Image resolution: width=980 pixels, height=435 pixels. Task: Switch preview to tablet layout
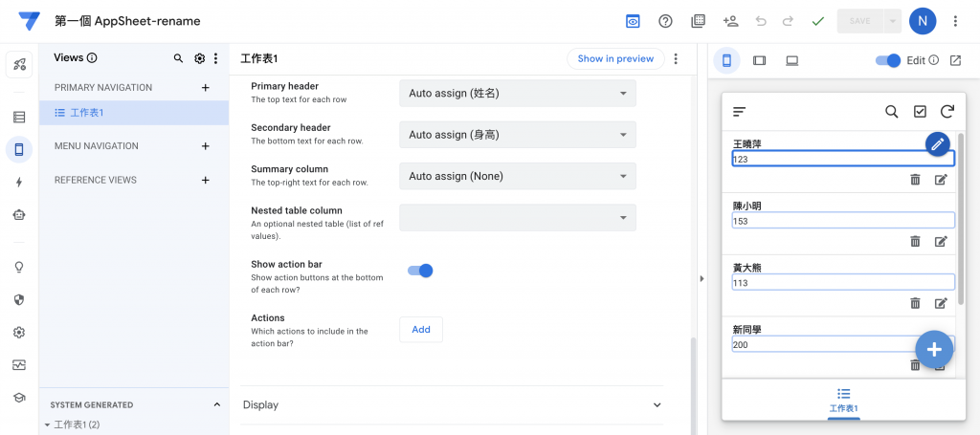click(x=760, y=60)
